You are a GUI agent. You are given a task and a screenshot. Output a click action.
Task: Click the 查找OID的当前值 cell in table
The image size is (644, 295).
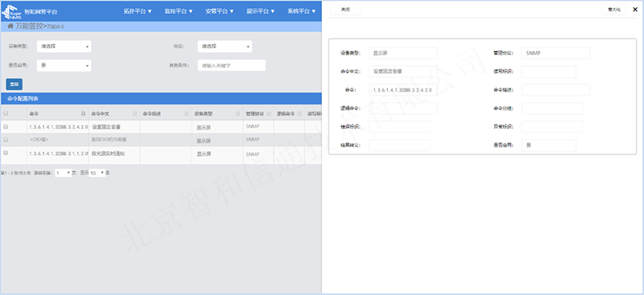point(114,140)
